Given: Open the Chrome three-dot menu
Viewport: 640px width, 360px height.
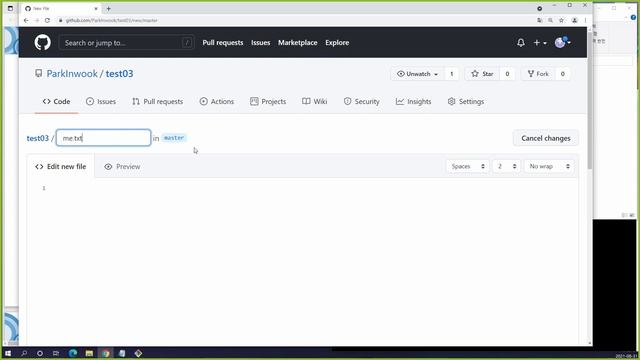Looking at the screenshot, I should (x=585, y=20).
